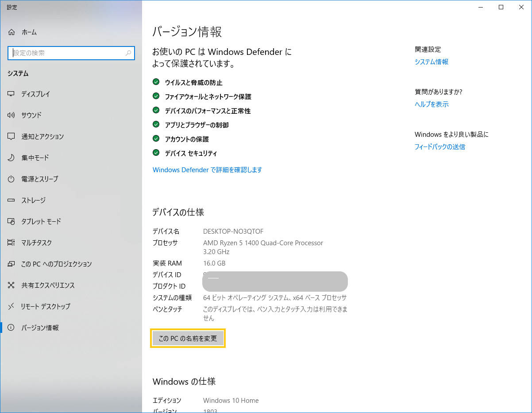This screenshot has width=532, height=413.
Task: Click the 電源とスリープ power icon
Action: pos(12,179)
